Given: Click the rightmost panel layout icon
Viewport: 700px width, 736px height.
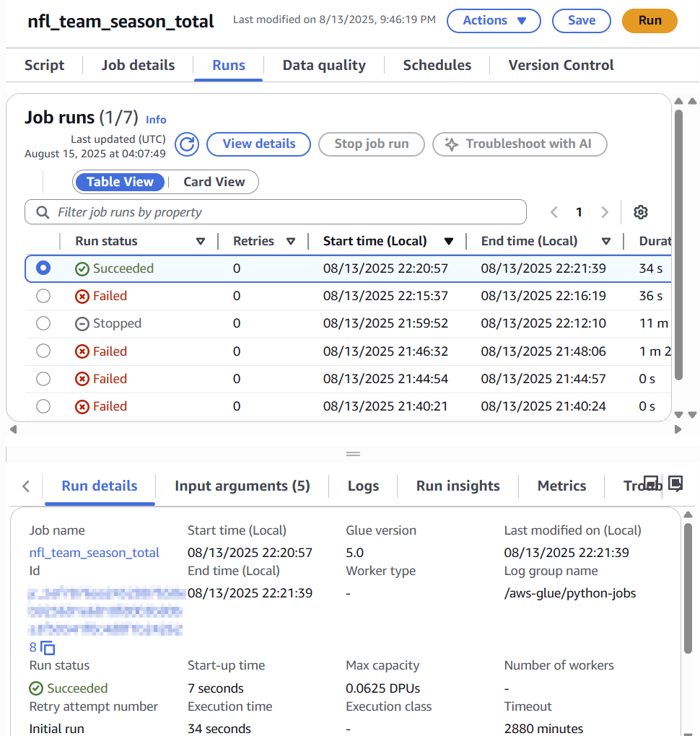Looking at the screenshot, I should [675, 483].
